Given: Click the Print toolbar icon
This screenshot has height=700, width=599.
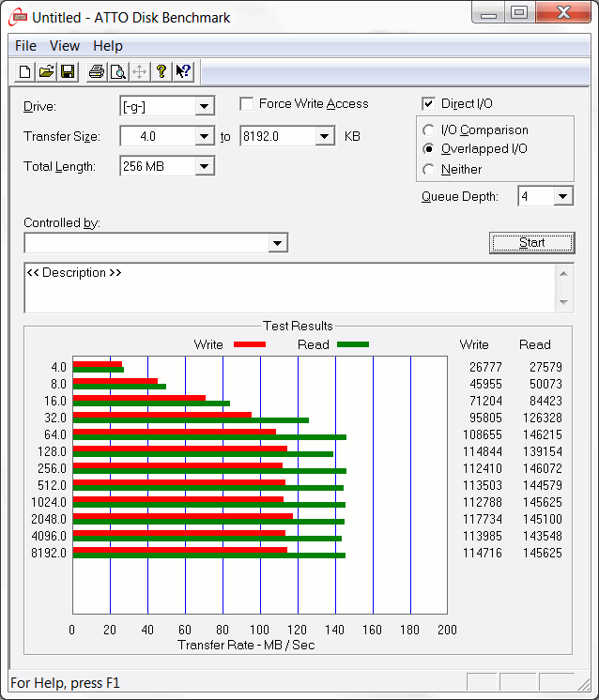Looking at the screenshot, I should point(96,71).
